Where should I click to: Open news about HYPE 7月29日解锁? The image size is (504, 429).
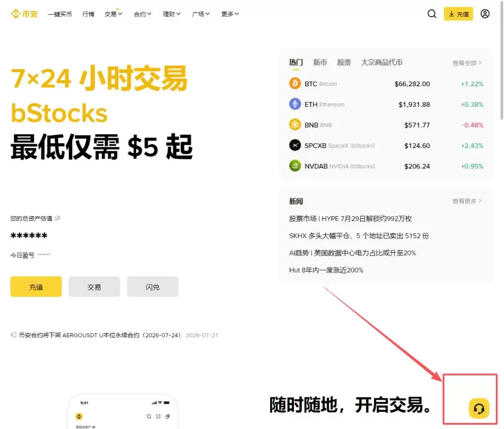pos(350,219)
